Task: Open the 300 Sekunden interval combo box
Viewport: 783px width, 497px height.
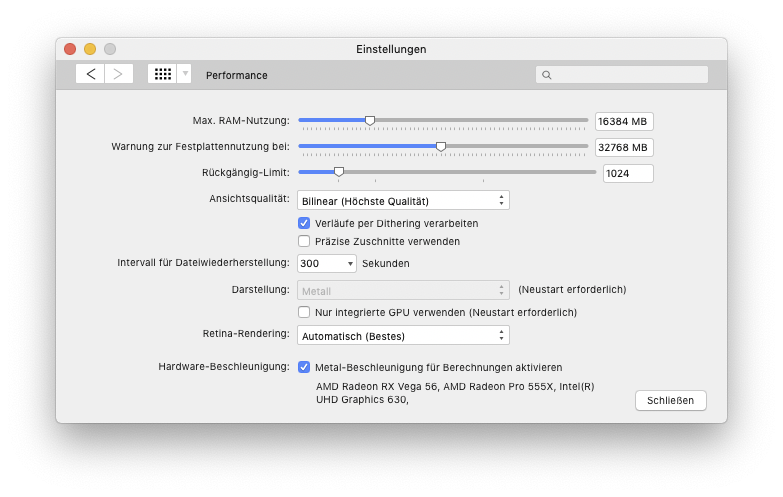Action: coord(327,263)
